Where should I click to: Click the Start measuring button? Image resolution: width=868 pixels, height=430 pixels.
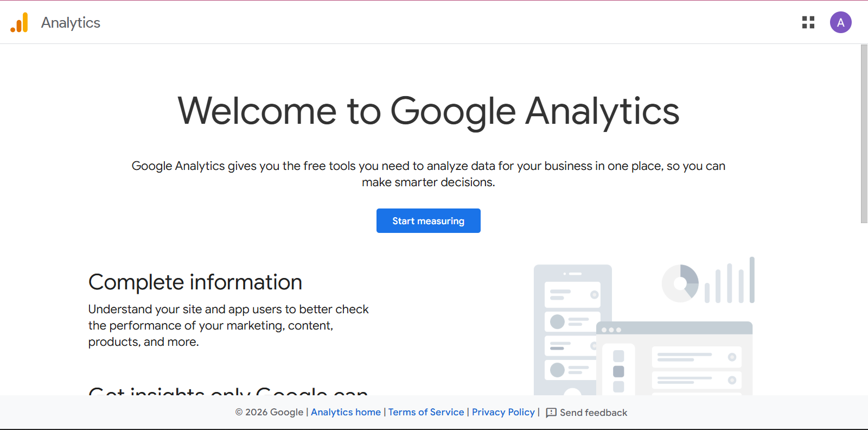[x=429, y=221]
